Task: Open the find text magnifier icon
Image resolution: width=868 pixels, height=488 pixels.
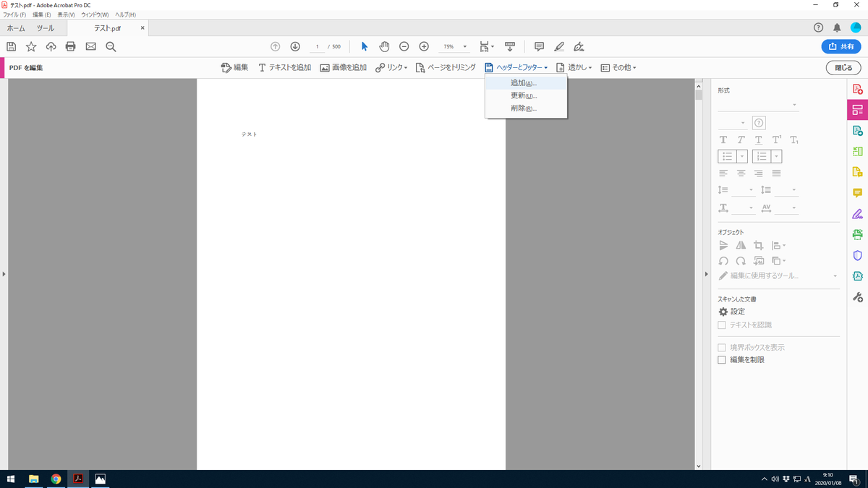Action: (x=111, y=46)
